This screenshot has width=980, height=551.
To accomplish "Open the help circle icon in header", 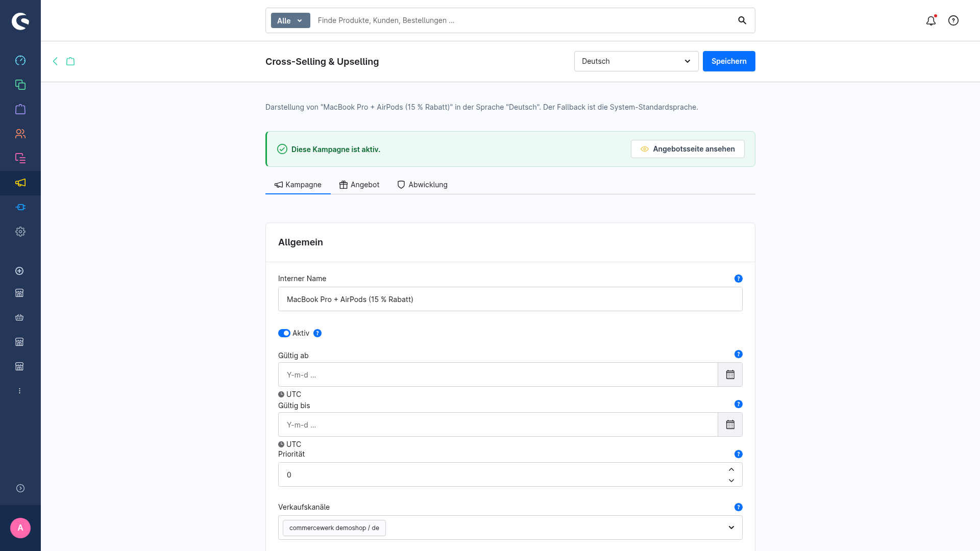I will click(953, 20).
